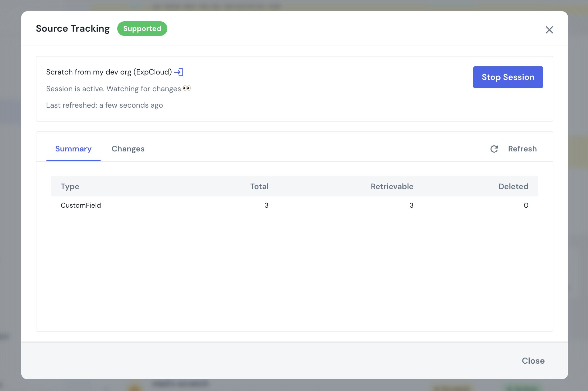Click the Session is active status text
This screenshot has height=391, width=588.
tap(118, 89)
